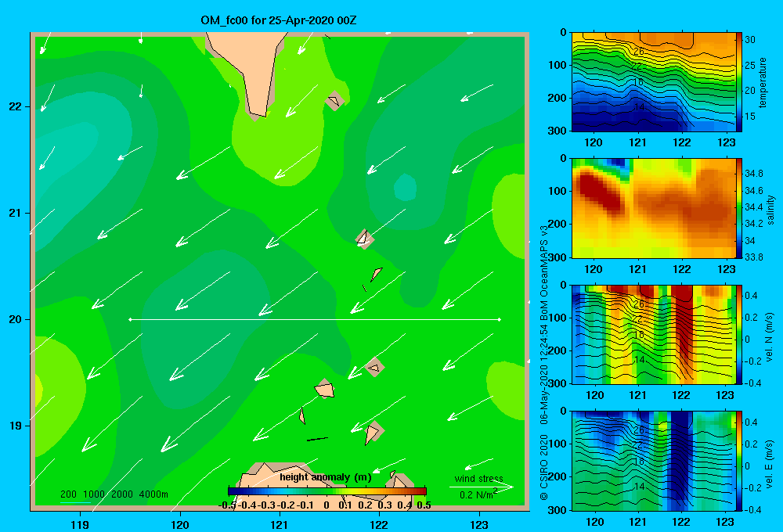
Task: Select the vertical 'salinity' axis label
Action: (770, 210)
